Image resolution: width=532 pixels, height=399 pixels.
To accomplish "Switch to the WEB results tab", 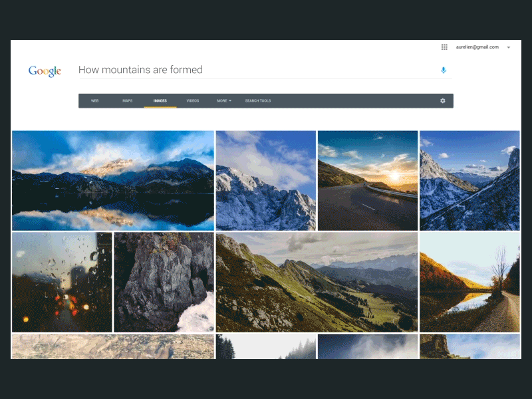I will tap(94, 100).
